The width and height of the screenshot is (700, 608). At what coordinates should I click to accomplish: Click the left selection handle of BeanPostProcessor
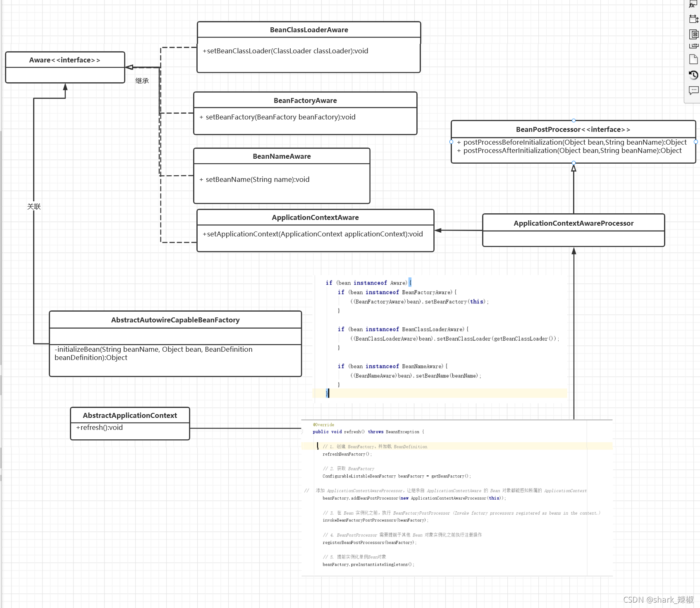pos(451,142)
